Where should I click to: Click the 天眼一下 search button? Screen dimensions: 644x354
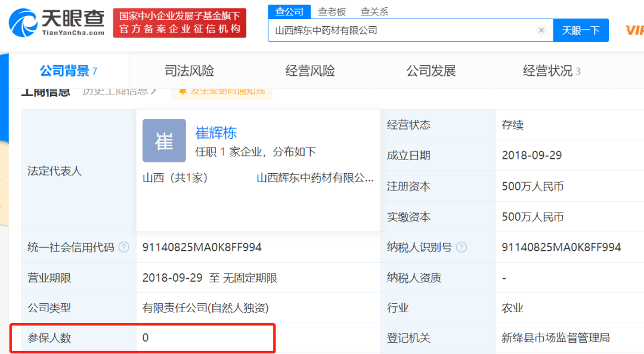click(581, 30)
